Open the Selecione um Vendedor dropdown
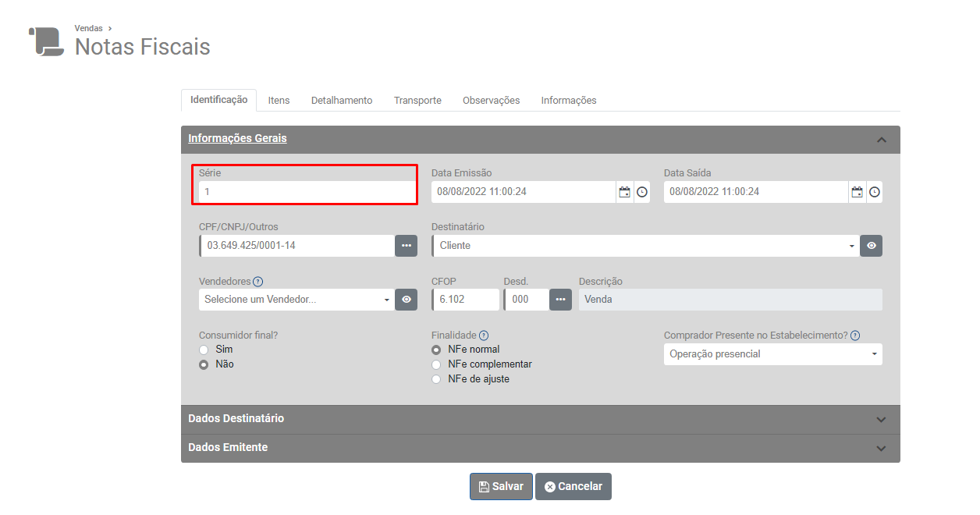Image resolution: width=980 pixels, height=515 pixels. click(x=296, y=300)
